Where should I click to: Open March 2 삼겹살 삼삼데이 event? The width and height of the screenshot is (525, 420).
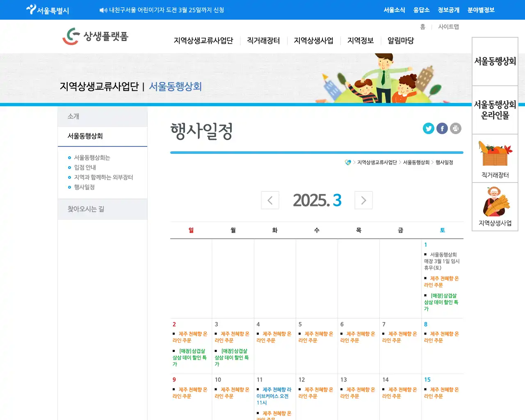(x=189, y=358)
